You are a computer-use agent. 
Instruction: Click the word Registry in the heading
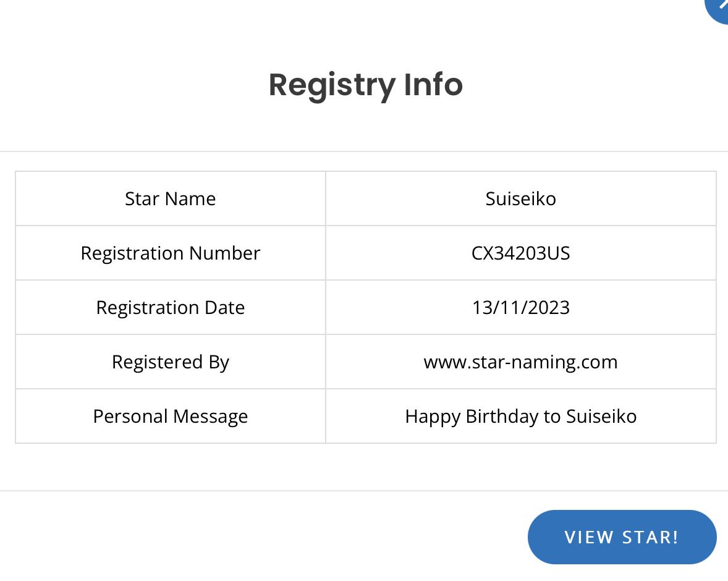[x=332, y=86]
